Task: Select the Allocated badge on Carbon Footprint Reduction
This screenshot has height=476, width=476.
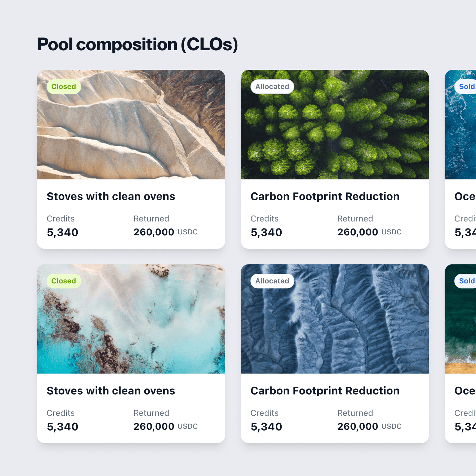Action: (x=272, y=87)
